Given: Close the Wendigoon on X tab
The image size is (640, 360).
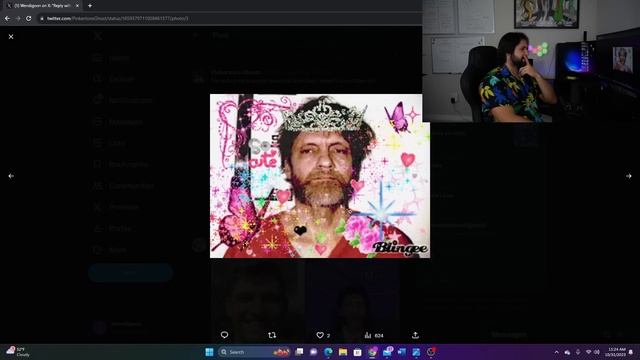Looking at the screenshot, I should [77, 6].
